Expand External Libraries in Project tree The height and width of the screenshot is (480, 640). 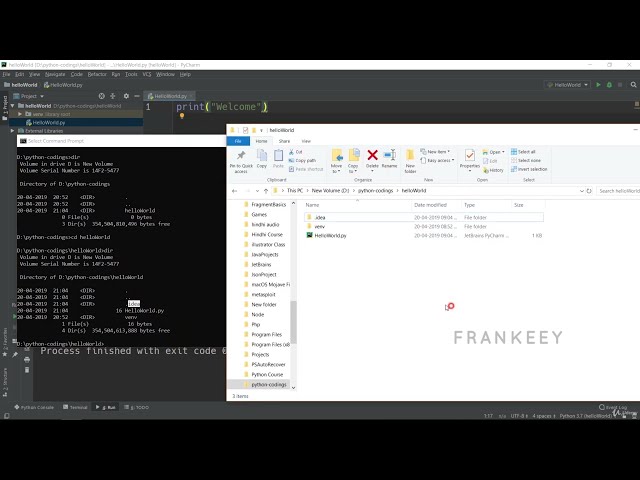click(13, 131)
